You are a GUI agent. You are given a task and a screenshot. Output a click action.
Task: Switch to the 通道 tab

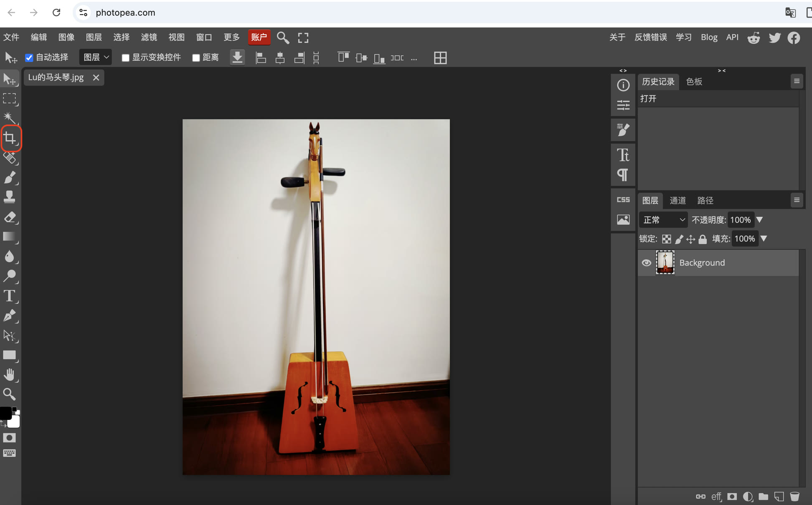point(678,200)
